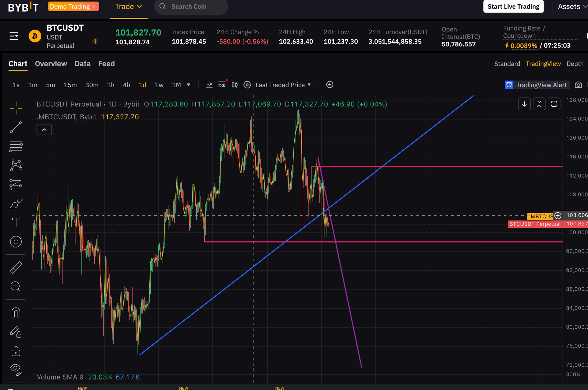
Task: Select the ruler measure tool
Action: point(16,267)
